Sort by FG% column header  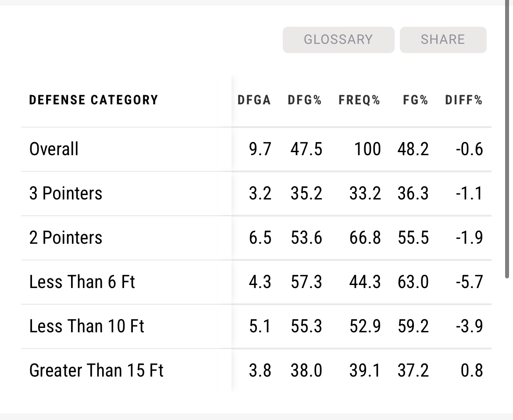[x=415, y=100]
